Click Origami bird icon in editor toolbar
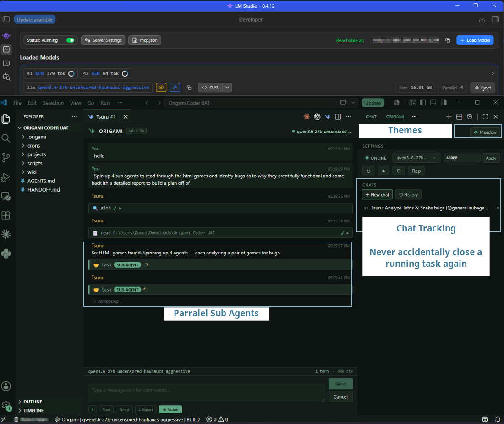The image size is (504, 424). click(328, 117)
